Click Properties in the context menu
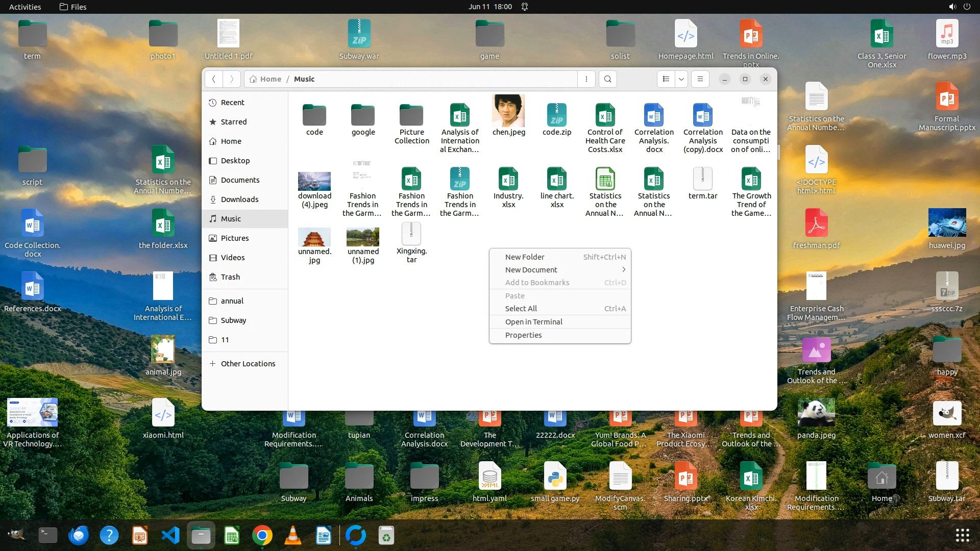This screenshot has height=551, width=980. (523, 335)
